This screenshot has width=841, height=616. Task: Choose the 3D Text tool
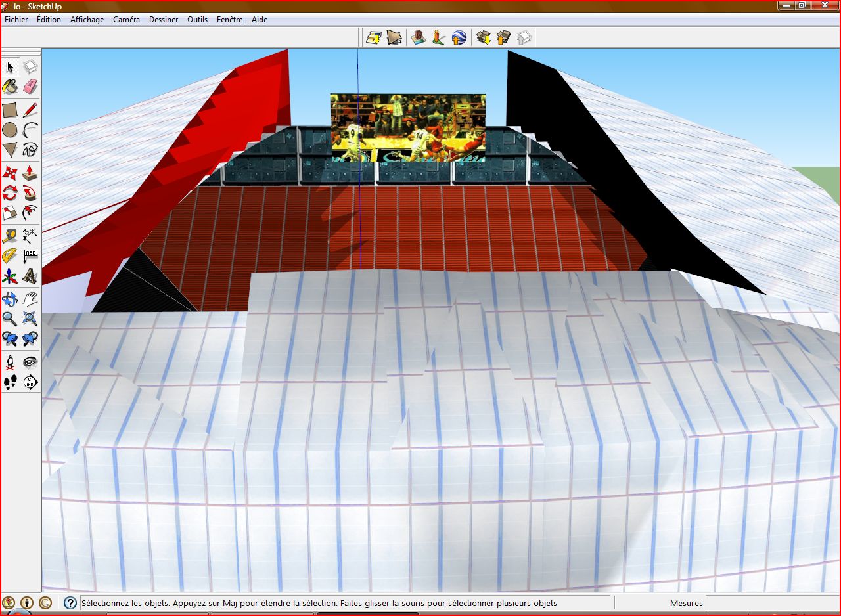[x=30, y=276]
